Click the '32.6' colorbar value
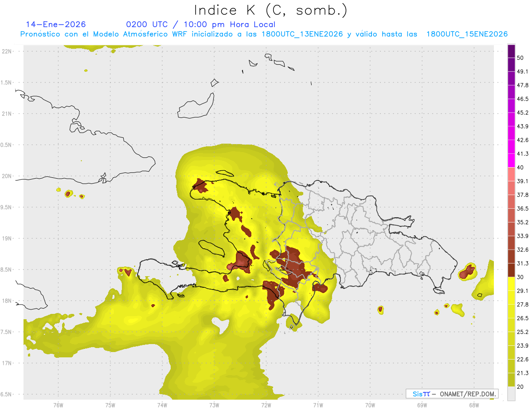This screenshot has width=532, height=411. pos(523,250)
